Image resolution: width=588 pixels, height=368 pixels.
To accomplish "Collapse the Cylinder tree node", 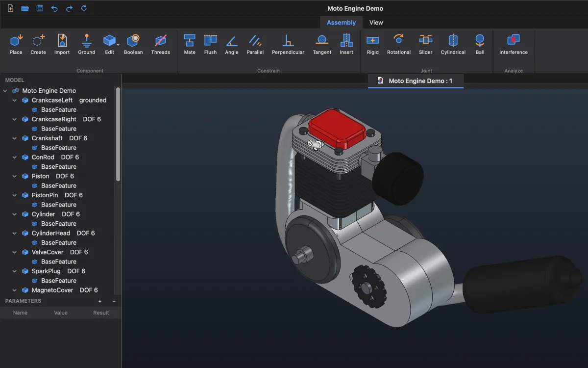I will tap(15, 214).
